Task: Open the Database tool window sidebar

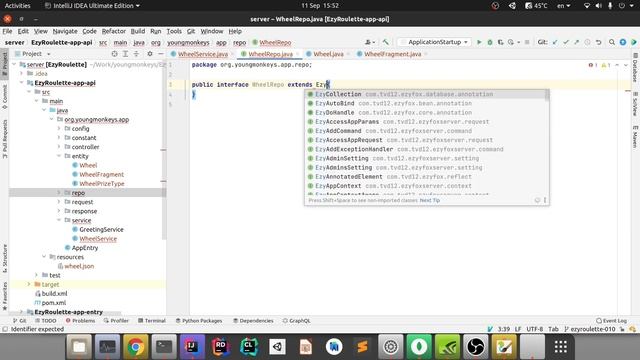Action: (x=635, y=68)
